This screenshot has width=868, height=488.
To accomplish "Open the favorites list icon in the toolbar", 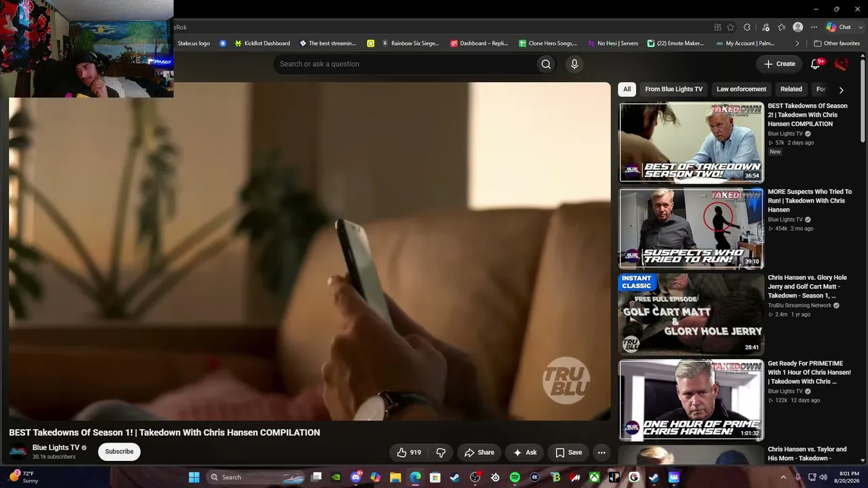I will click(x=782, y=27).
